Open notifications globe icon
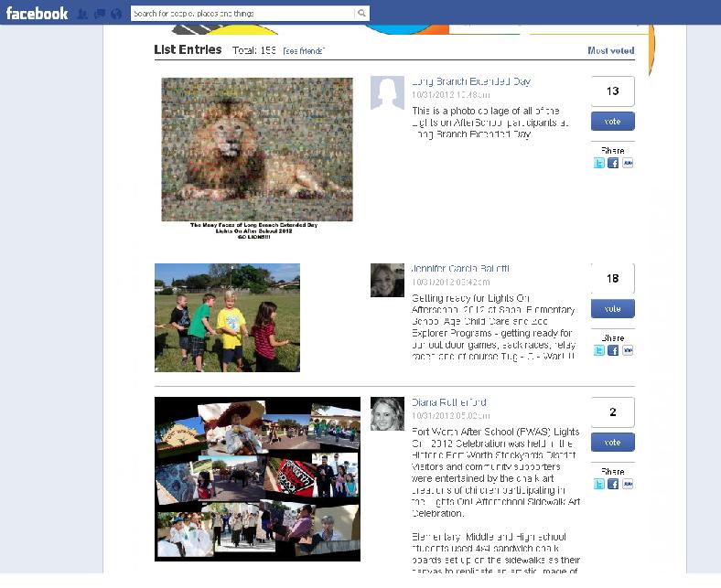 tap(116, 14)
